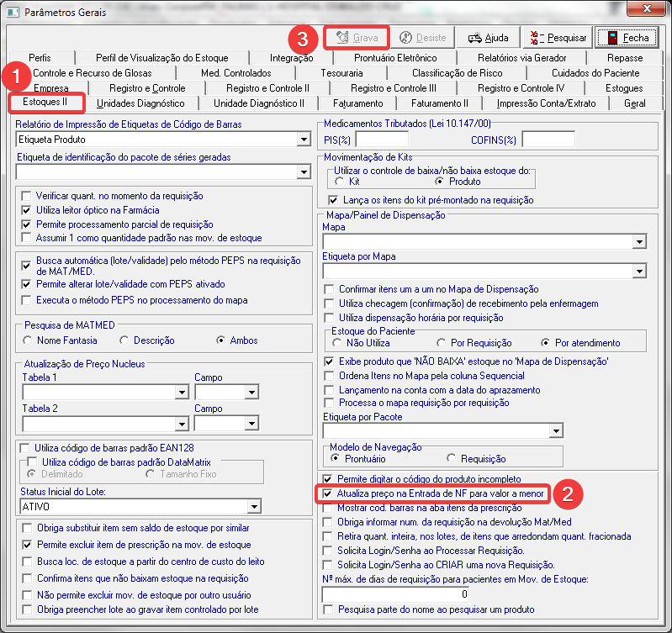Select Descrição in Pesquisa de MATMED
The image size is (672, 633).
(124, 340)
